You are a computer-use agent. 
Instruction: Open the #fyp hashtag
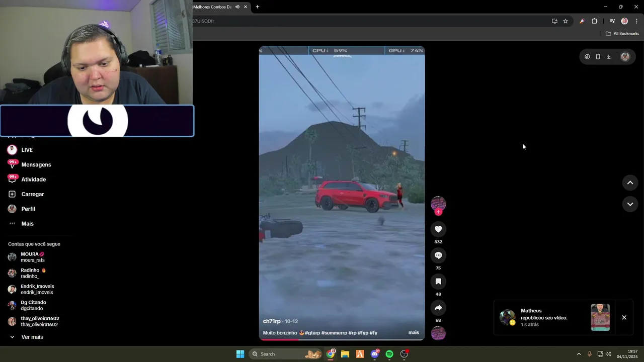[x=363, y=333]
